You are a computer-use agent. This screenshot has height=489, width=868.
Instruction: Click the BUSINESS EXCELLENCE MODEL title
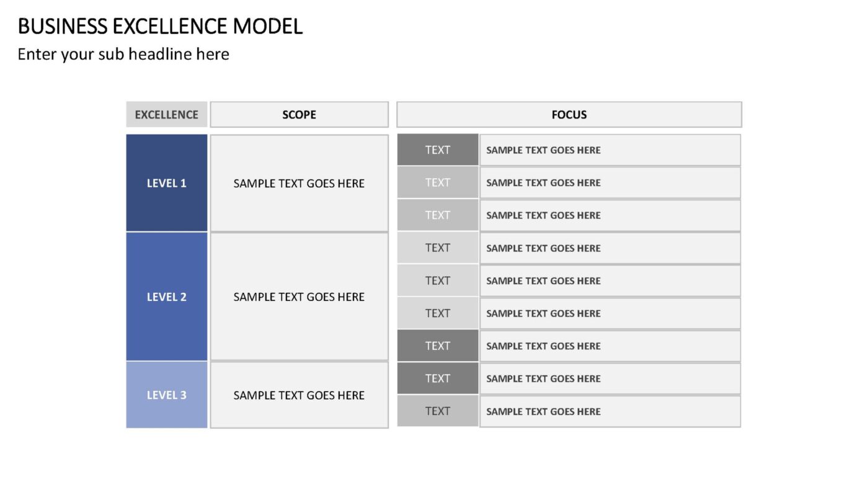click(x=160, y=27)
